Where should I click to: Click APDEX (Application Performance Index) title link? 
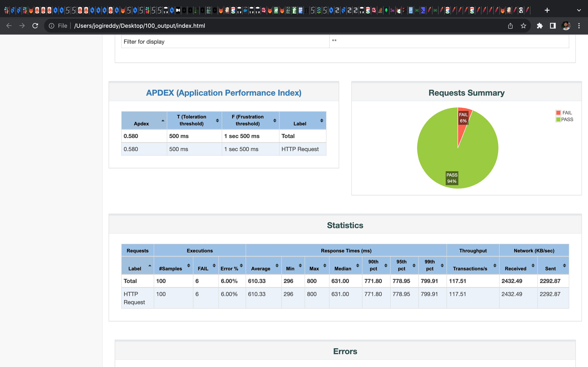pos(224,93)
